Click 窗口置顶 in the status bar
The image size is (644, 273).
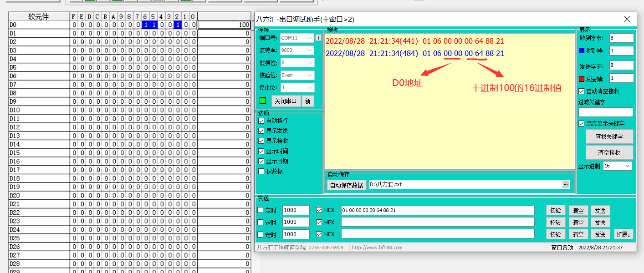click(562, 248)
